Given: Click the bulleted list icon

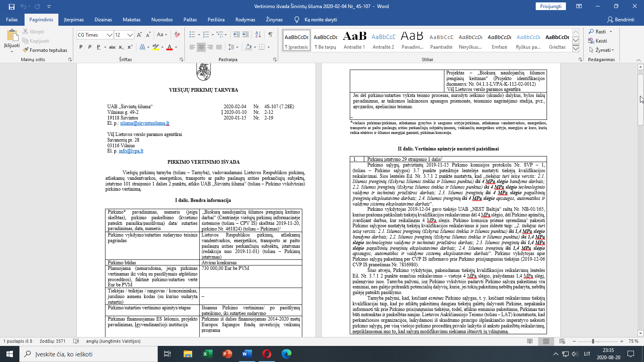Looking at the screenshot, I should (192, 35).
